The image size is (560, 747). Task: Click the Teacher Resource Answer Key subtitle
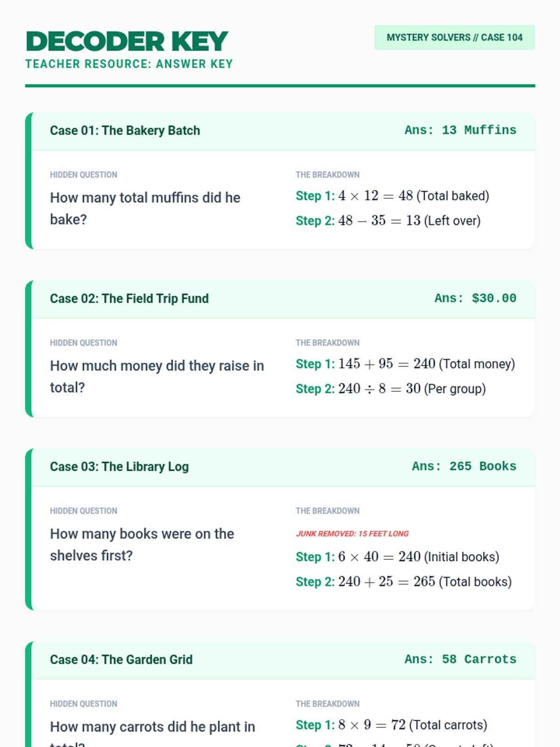129,64
